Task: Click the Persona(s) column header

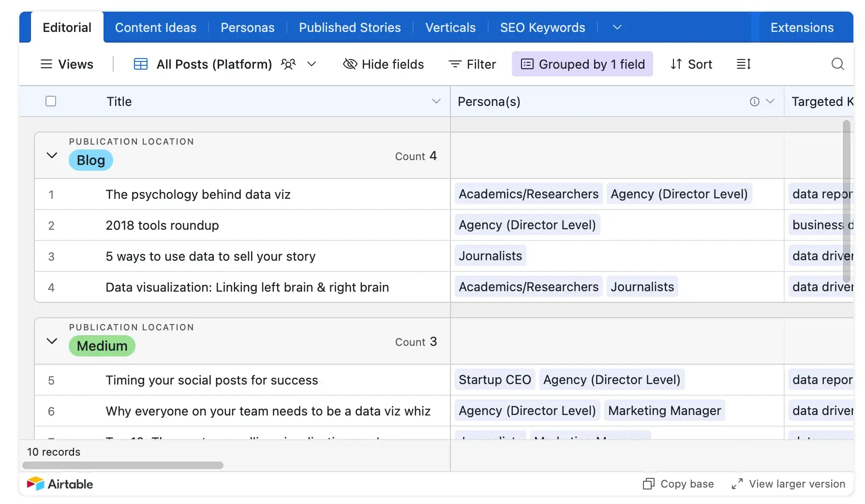Action: [x=617, y=101]
